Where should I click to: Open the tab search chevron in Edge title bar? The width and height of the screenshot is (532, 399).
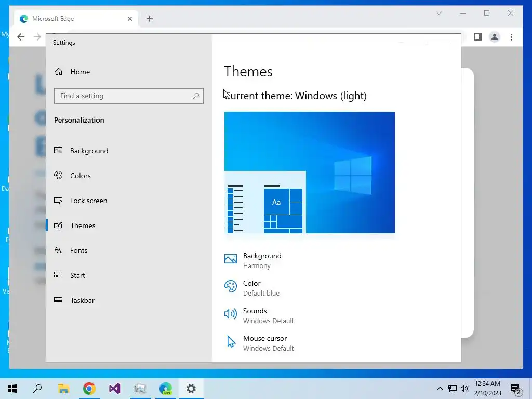coord(439,13)
